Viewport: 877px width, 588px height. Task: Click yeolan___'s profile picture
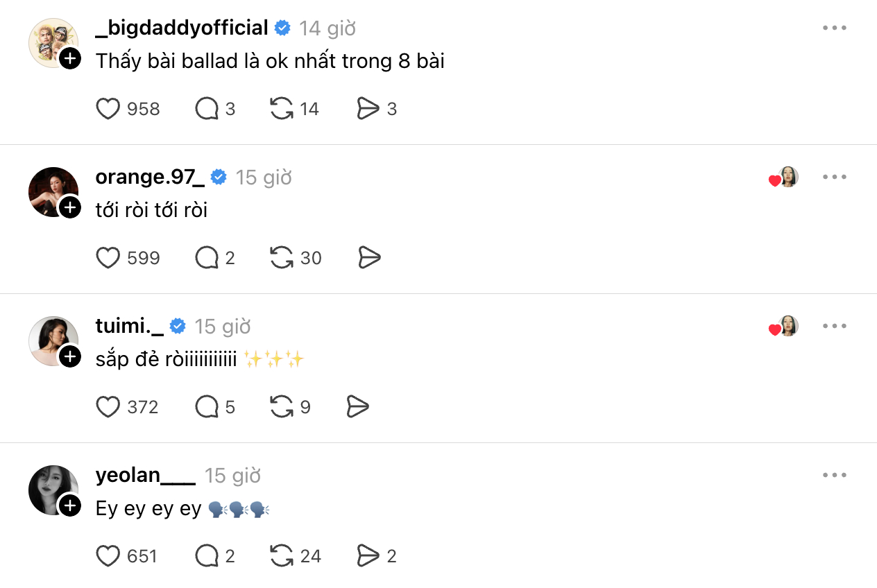coord(54,490)
